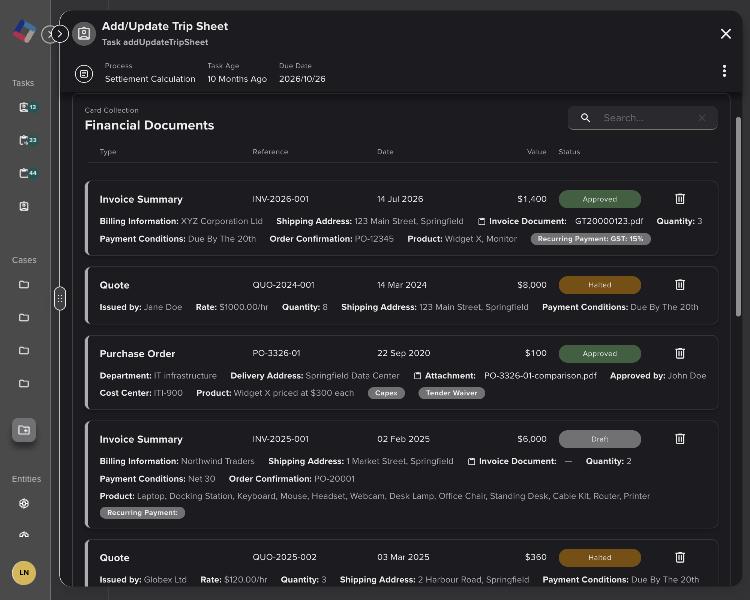The width and height of the screenshot is (750, 600).
Task: Delete the PO-3326-01 purchase order card
Action: click(x=680, y=353)
